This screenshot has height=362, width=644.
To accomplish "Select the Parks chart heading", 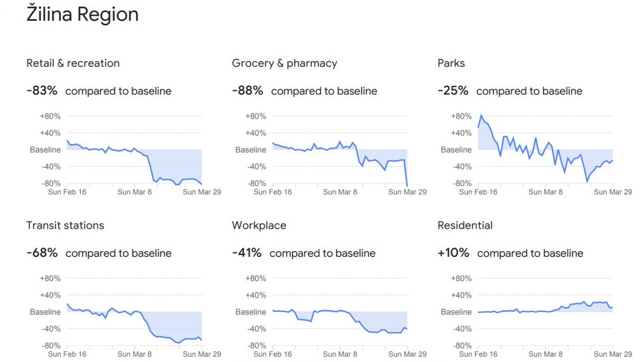I will 451,63.
